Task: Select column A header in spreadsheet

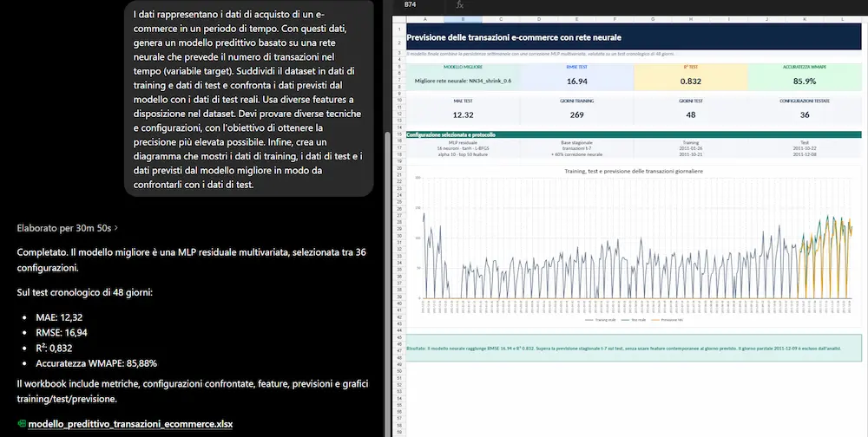Action: click(x=424, y=19)
